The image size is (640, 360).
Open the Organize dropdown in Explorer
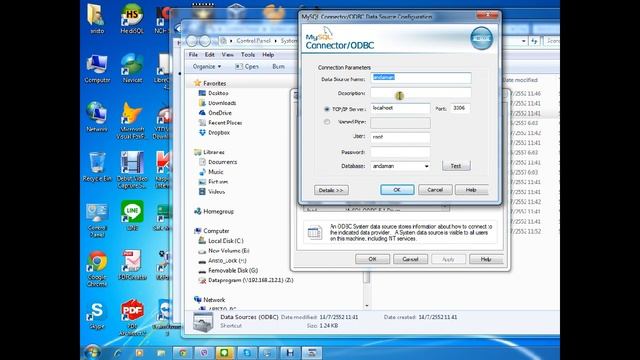pyautogui.click(x=207, y=67)
